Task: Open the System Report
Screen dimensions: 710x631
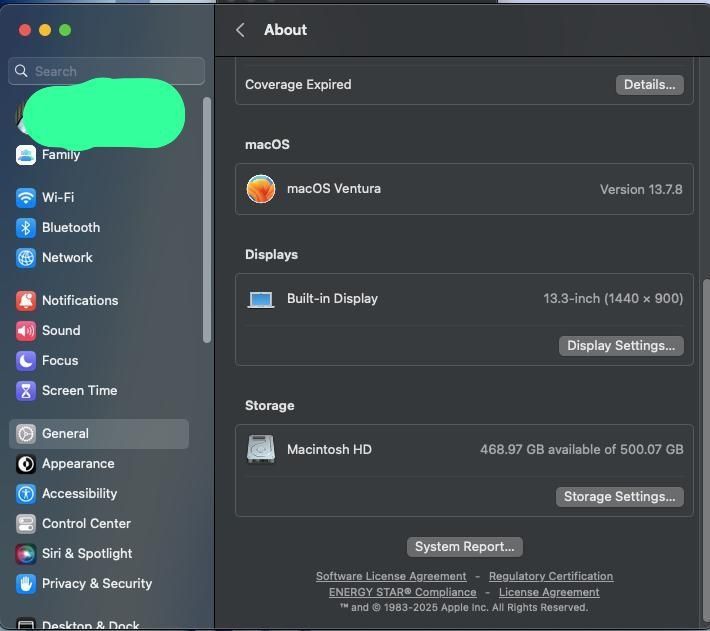Action: (x=465, y=547)
